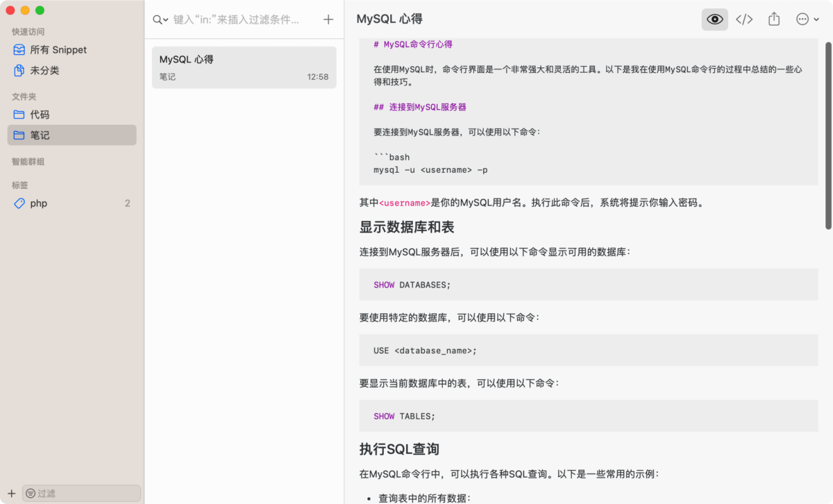Click the yellow minimize window button
The image size is (833, 504).
[25, 10]
